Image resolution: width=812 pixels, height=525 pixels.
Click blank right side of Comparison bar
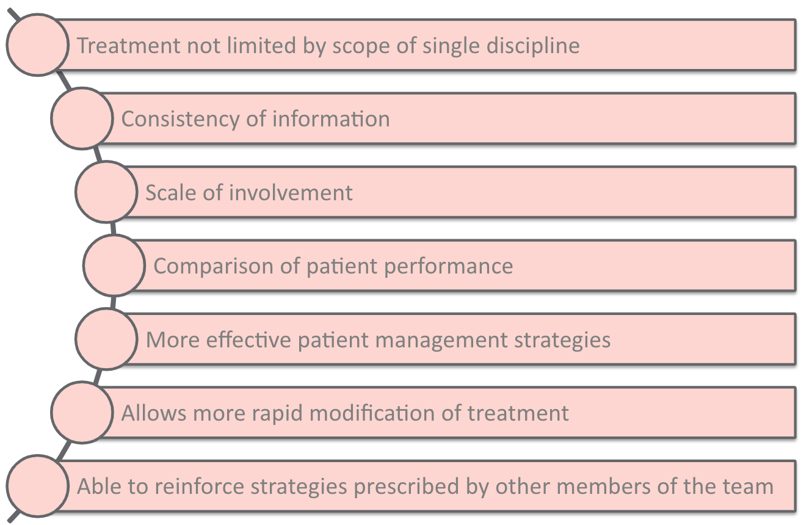tap(654, 265)
